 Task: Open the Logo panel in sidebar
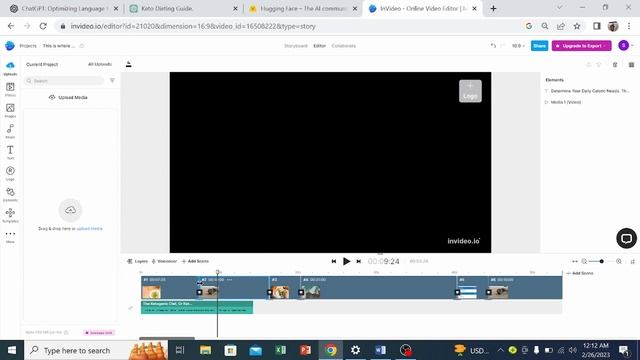click(10, 173)
